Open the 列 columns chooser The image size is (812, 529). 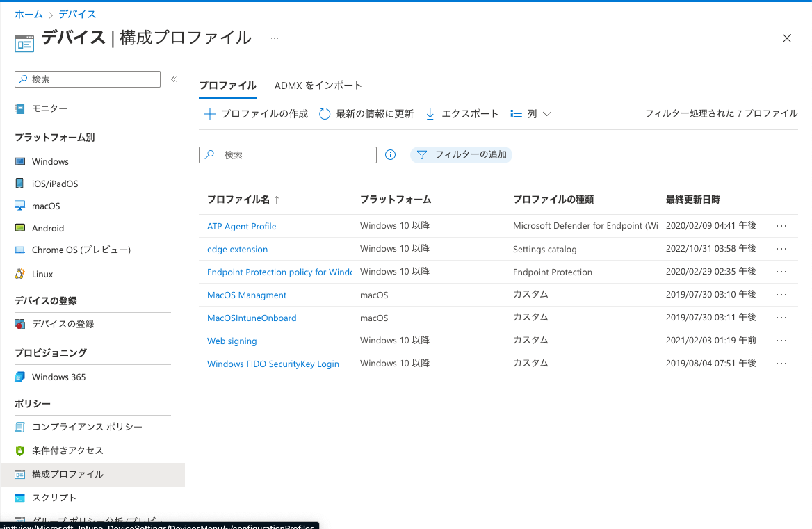tap(531, 114)
